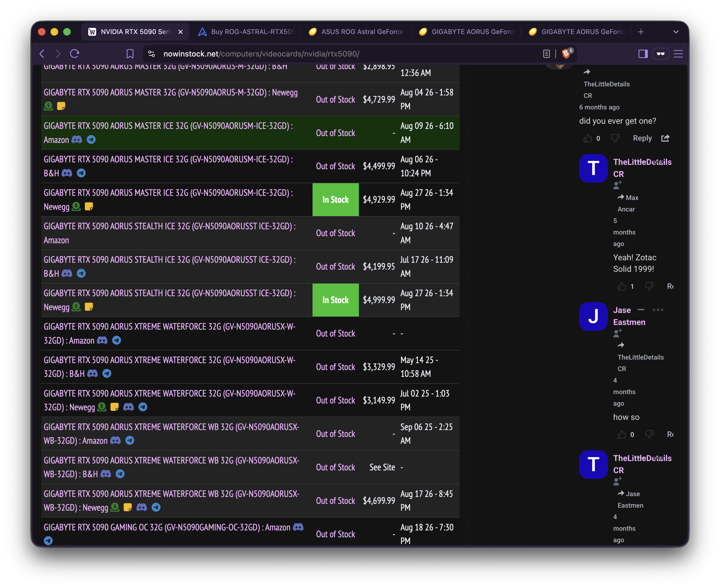The height and width of the screenshot is (588, 720).
Task: Switch to the Buy ROG-ASTRAL-RTX509 tab
Action: point(247,32)
